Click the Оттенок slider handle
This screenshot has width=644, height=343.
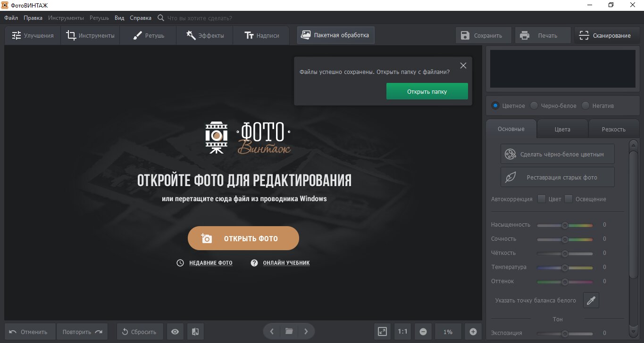tap(565, 282)
